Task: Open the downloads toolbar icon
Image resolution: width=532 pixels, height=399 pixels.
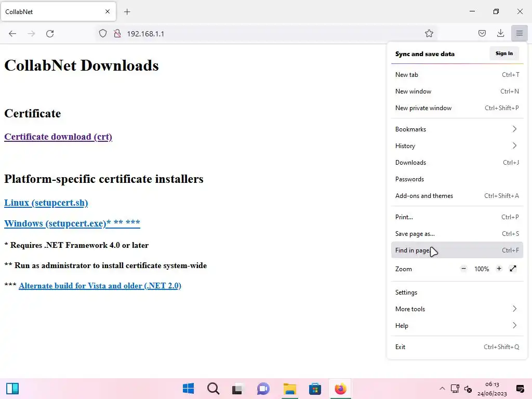Action: [x=500, y=33]
